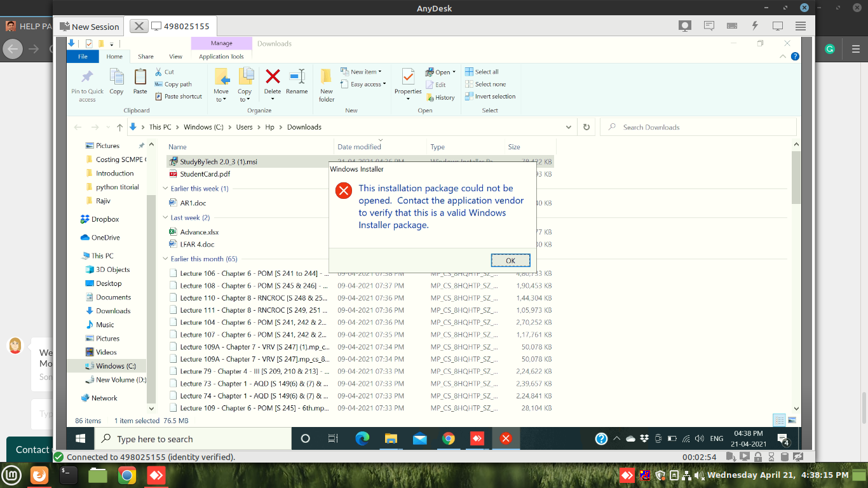The height and width of the screenshot is (488, 868).
Task: Expand the Easy access dropdown
Action: click(x=367, y=84)
